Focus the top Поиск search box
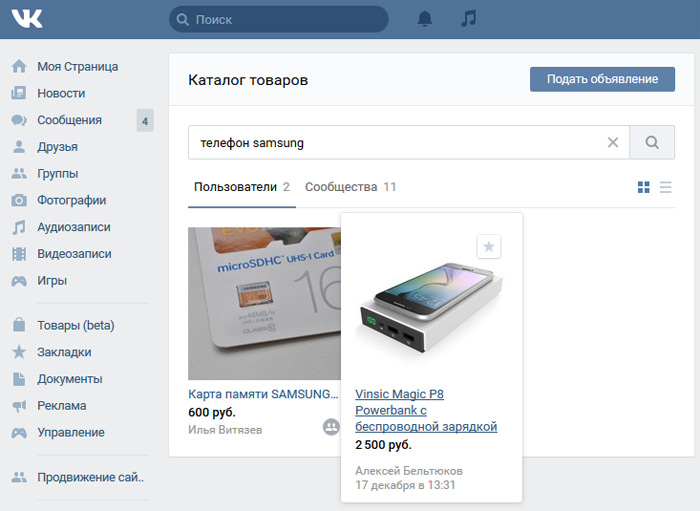The width and height of the screenshot is (700, 511). (x=280, y=19)
